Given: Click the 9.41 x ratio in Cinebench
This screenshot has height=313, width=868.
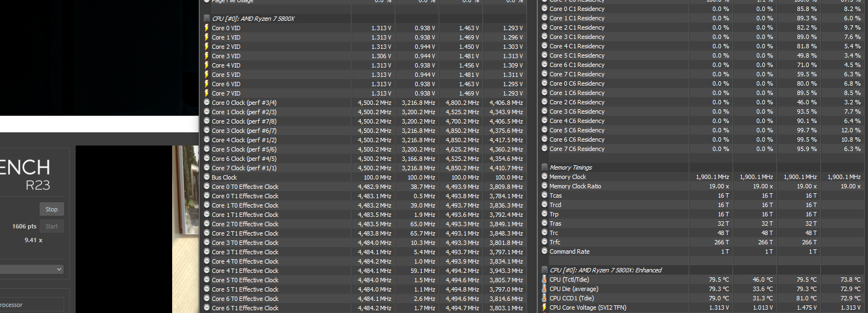Looking at the screenshot, I should (33, 240).
